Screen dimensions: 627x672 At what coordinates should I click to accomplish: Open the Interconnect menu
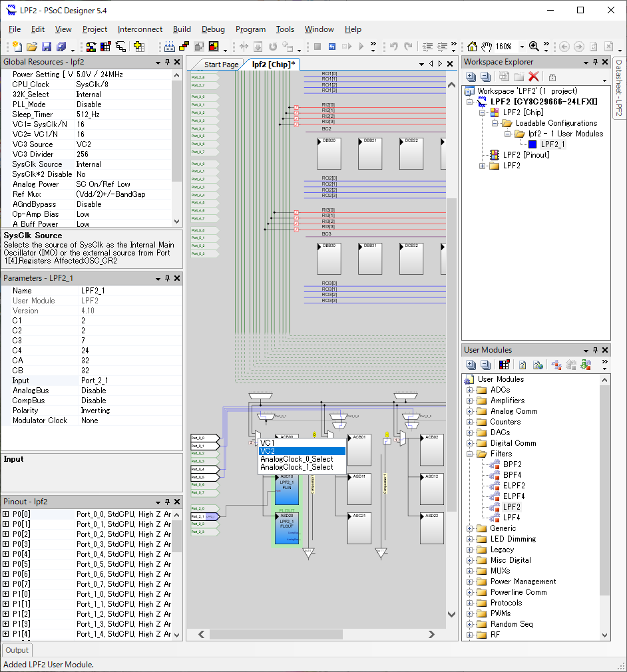click(x=140, y=29)
